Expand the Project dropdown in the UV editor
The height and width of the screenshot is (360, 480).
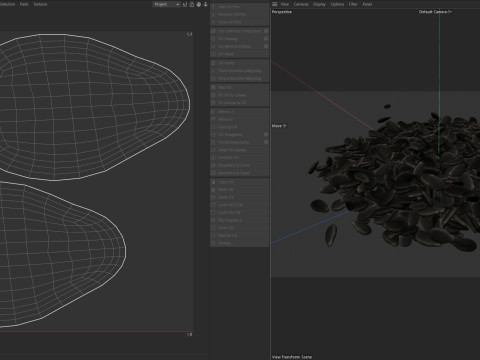coord(166,4)
